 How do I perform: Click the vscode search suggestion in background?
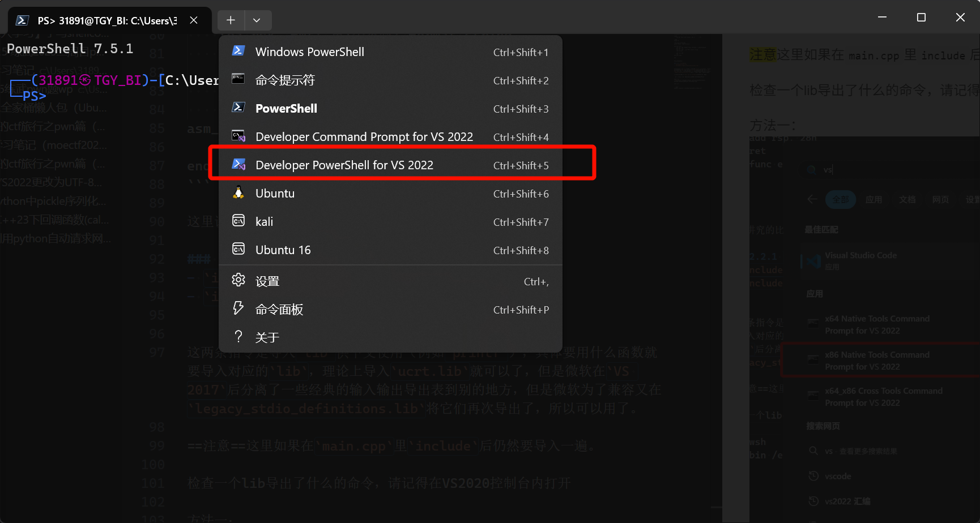(x=838, y=476)
